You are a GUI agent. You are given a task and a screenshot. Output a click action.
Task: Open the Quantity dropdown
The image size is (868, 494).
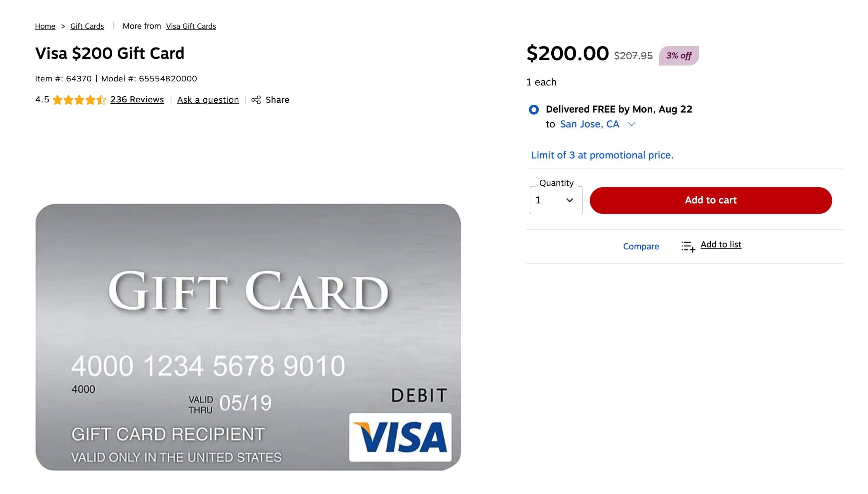[x=556, y=200]
